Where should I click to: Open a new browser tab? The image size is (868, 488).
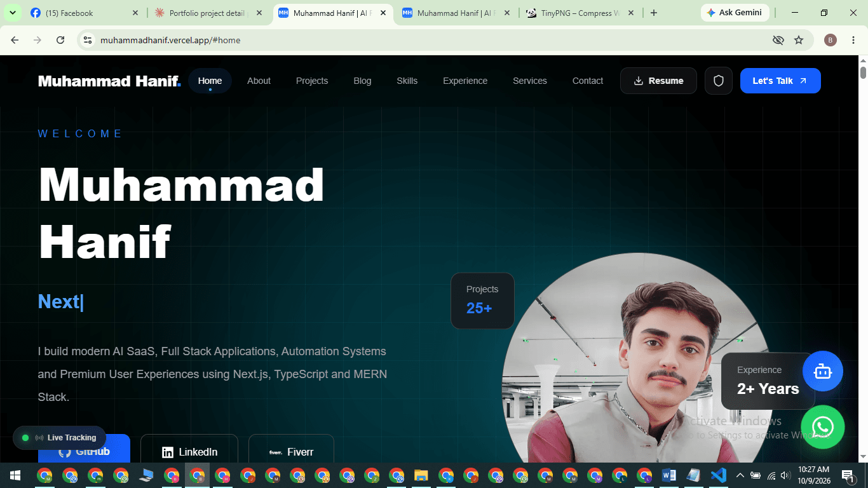[654, 13]
